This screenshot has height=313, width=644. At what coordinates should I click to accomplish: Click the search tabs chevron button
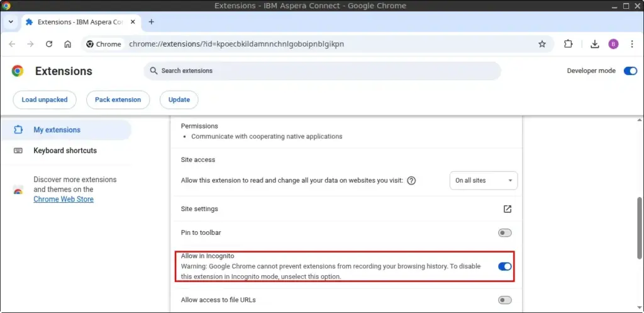coord(11,22)
